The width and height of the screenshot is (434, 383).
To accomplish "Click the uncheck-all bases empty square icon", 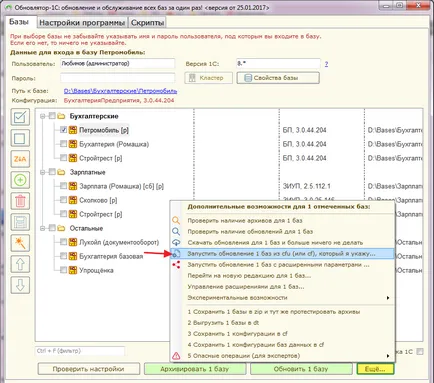I will coord(20,138).
